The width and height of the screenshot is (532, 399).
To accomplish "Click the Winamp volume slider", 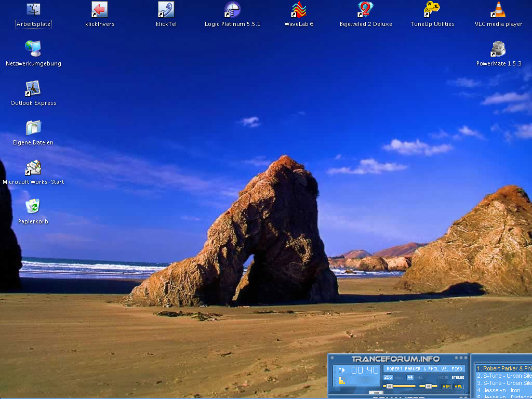I will point(399,386).
